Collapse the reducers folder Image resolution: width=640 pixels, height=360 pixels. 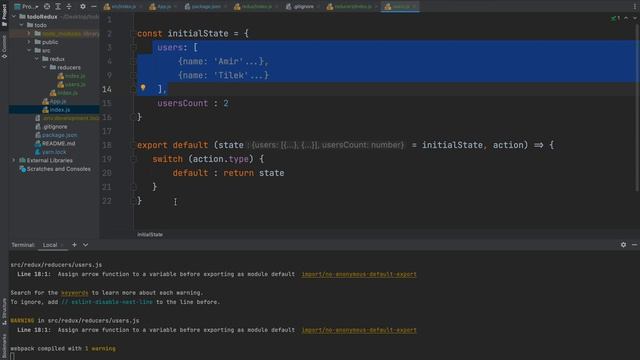pos(44,67)
